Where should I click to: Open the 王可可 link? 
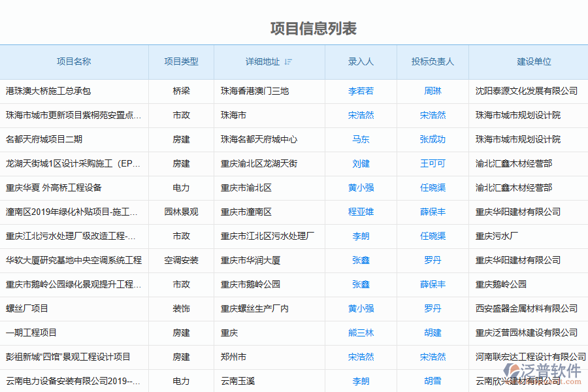click(x=433, y=164)
